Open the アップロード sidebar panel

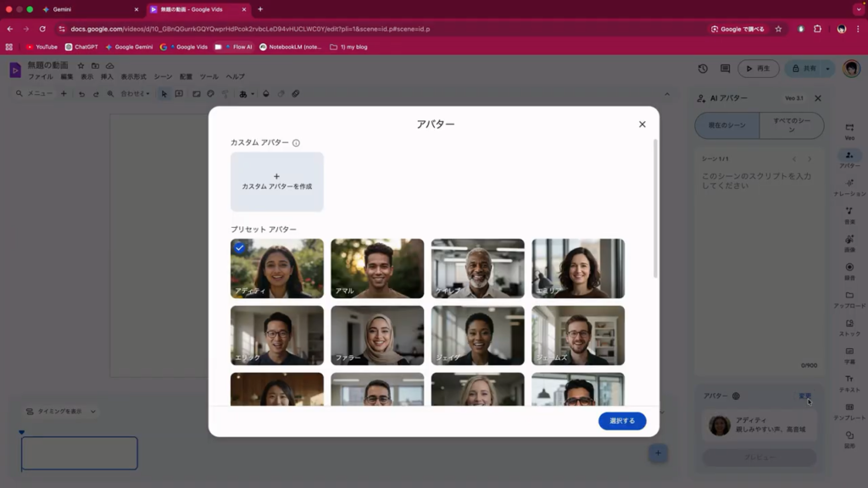point(849,299)
